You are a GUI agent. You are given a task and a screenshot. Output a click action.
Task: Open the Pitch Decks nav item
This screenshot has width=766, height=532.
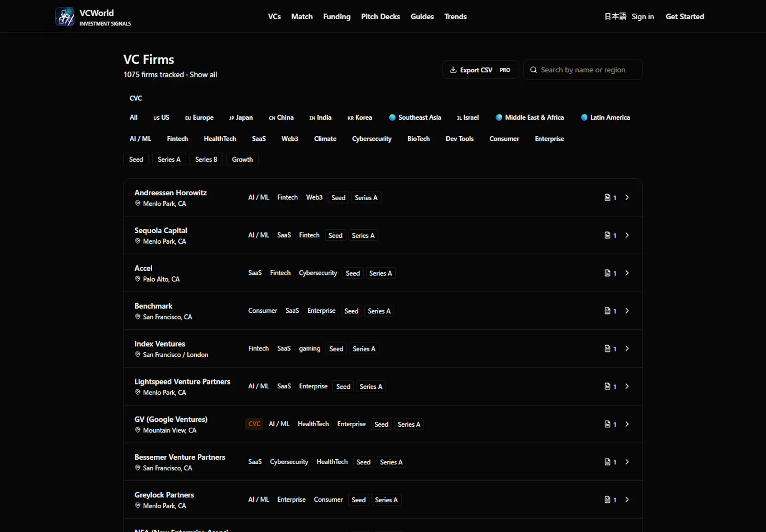[381, 16]
